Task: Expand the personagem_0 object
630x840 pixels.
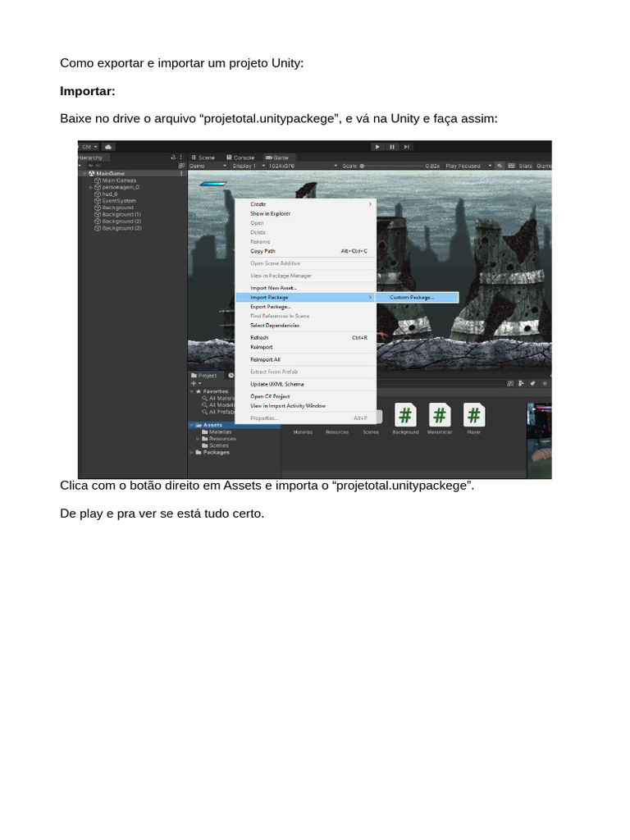Action: [90, 188]
